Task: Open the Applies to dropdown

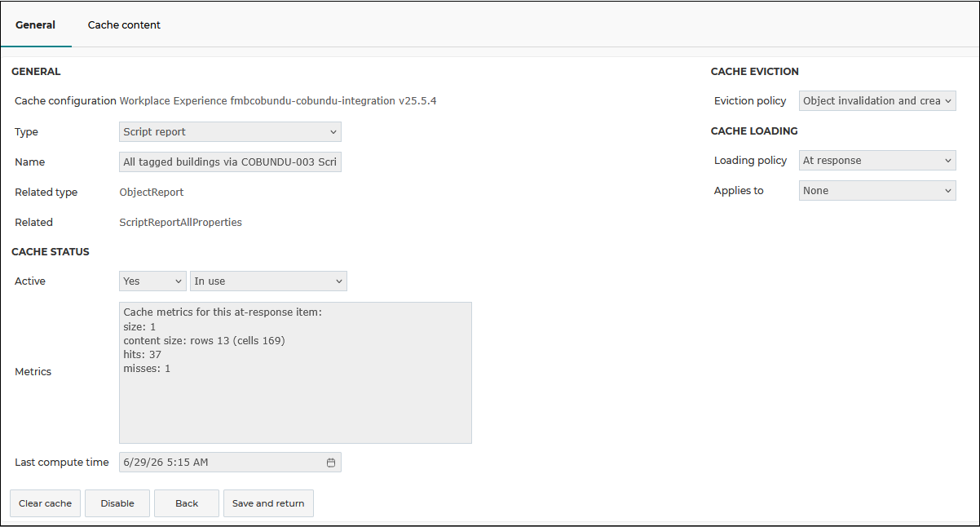Action: click(x=877, y=191)
